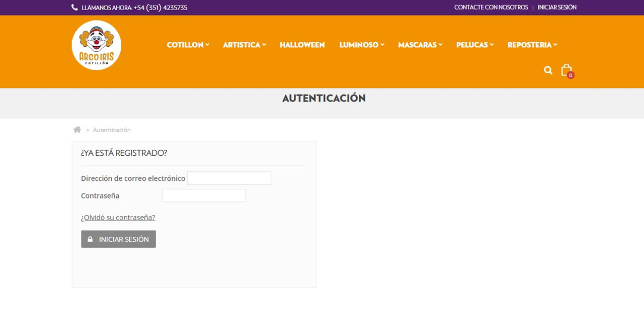The width and height of the screenshot is (644, 310).
Task: Click the phone icon beside Llámanos ahora
Action: pyautogui.click(x=74, y=8)
